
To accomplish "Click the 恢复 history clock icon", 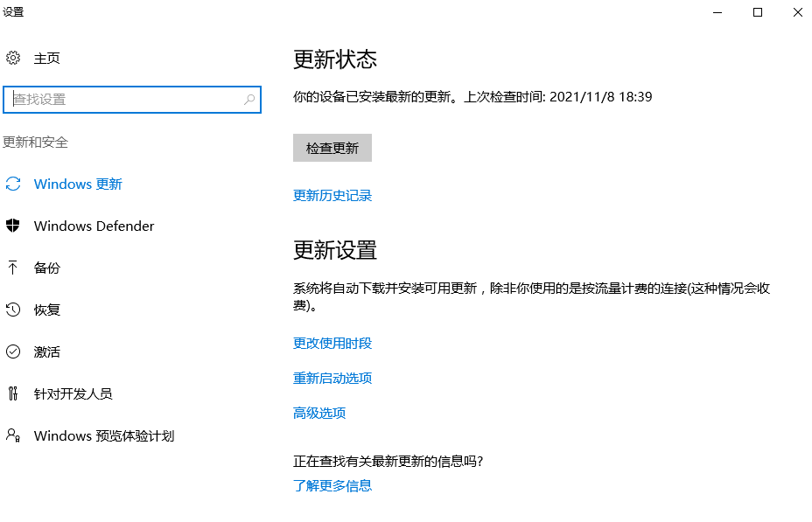I will (13, 310).
